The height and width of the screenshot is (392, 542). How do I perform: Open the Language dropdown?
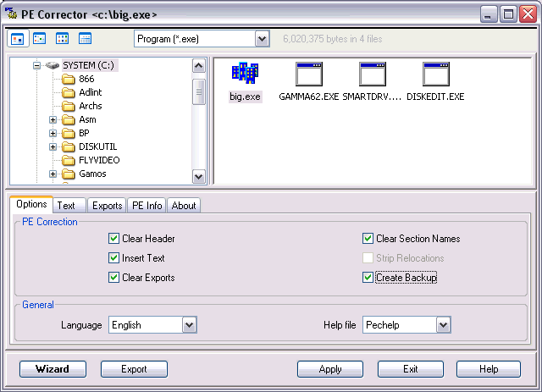click(190, 325)
